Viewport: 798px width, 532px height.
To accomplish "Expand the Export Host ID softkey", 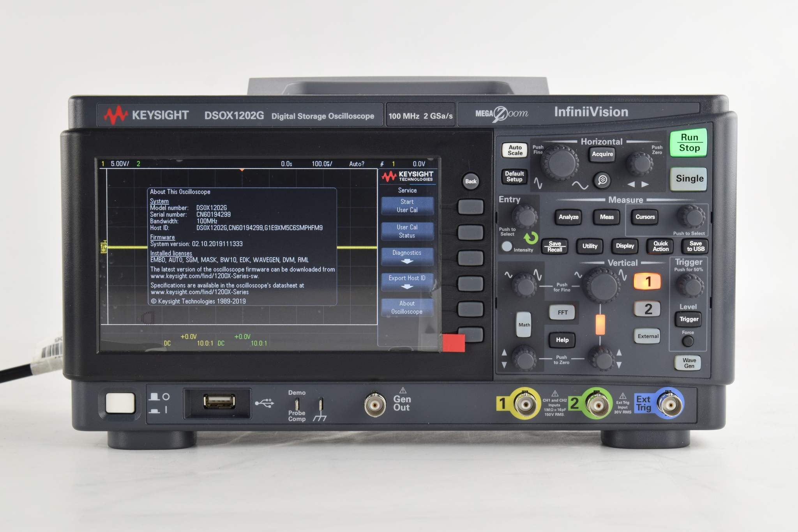I will tap(407, 282).
